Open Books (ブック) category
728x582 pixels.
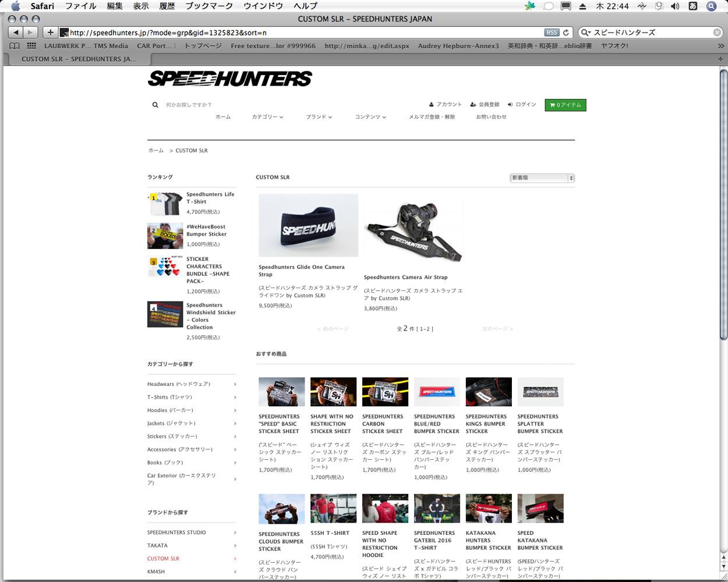pos(165,463)
